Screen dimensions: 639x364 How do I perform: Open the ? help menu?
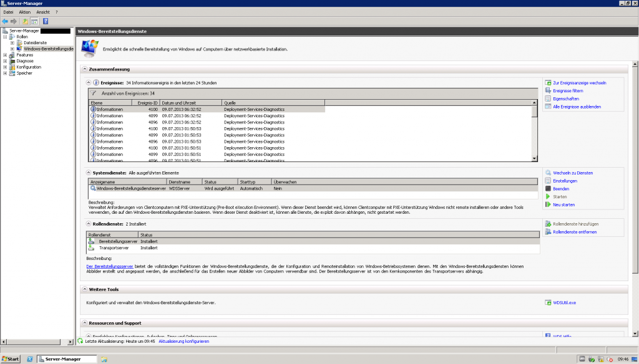pyautogui.click(x=57, y=12)
